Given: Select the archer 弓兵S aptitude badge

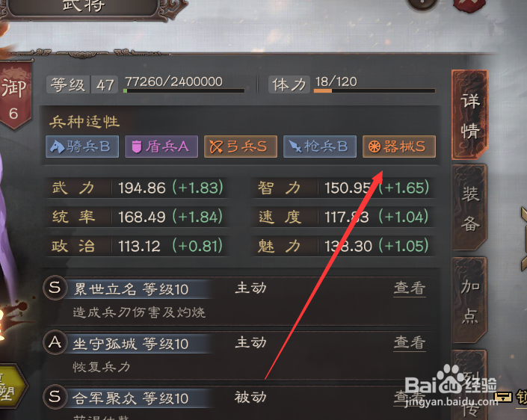Looking at the screenshot, I should [x=241, y=146].
